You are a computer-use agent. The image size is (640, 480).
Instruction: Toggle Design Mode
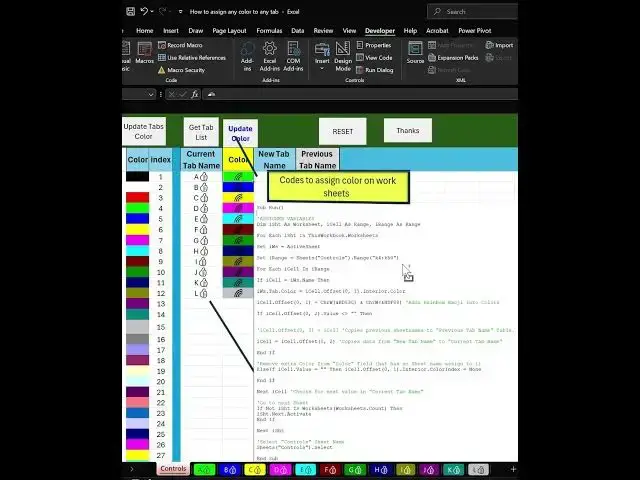point(343,56)
